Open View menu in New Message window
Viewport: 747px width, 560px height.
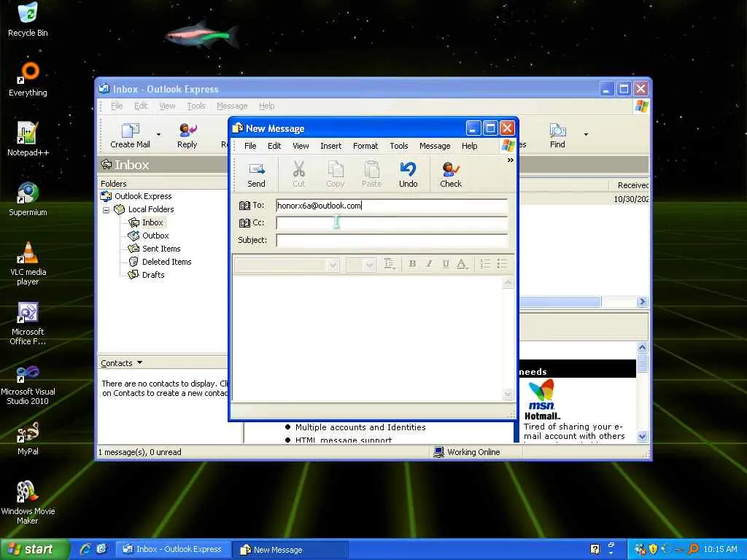(301, 146)
